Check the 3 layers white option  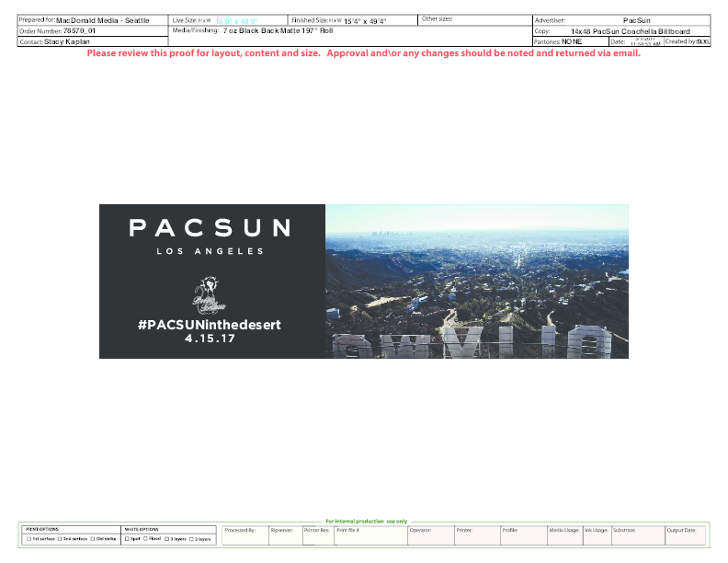click(166, 539)
